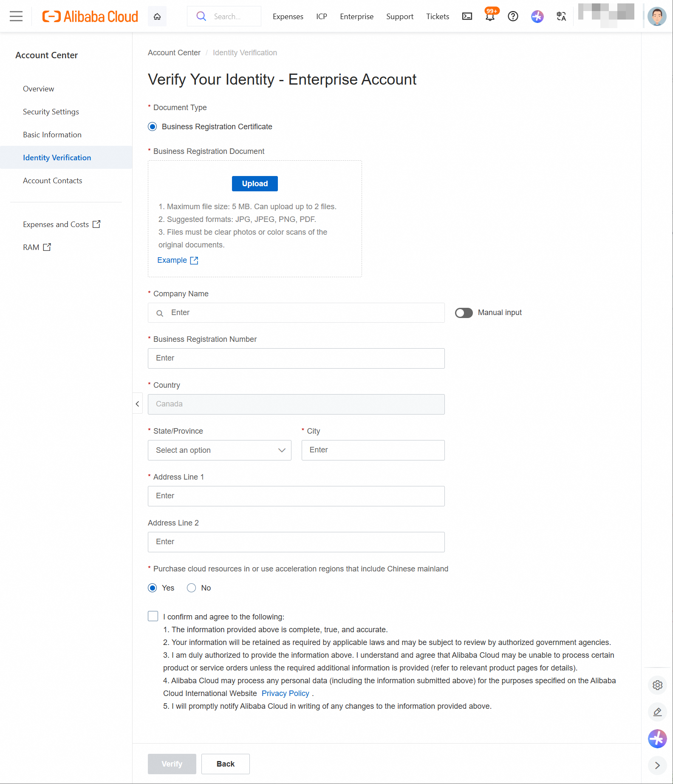Open Support in top navigation

point(400,17)
